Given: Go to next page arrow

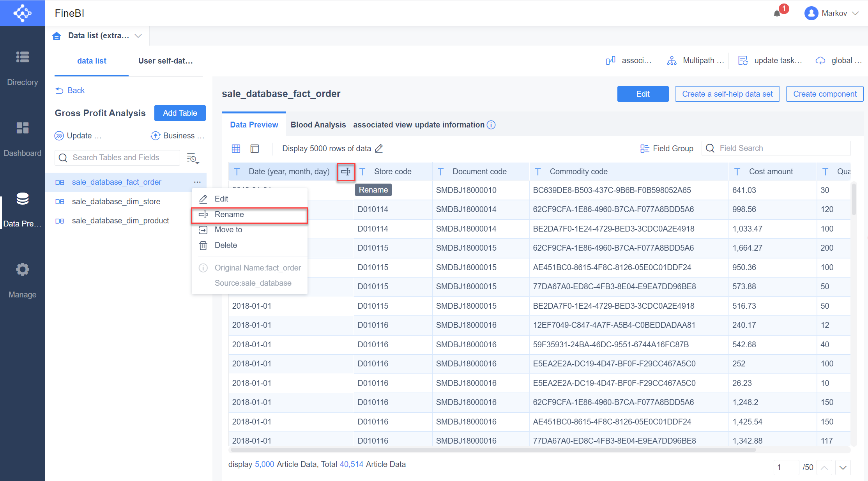Looking at the screenshot, I should (843, 467).
